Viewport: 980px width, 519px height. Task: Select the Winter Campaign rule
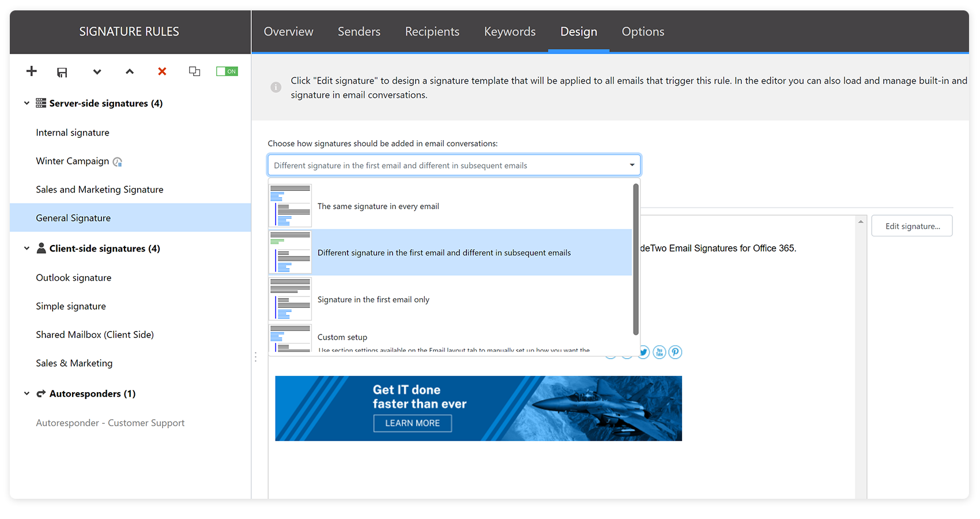click(71, 161)
